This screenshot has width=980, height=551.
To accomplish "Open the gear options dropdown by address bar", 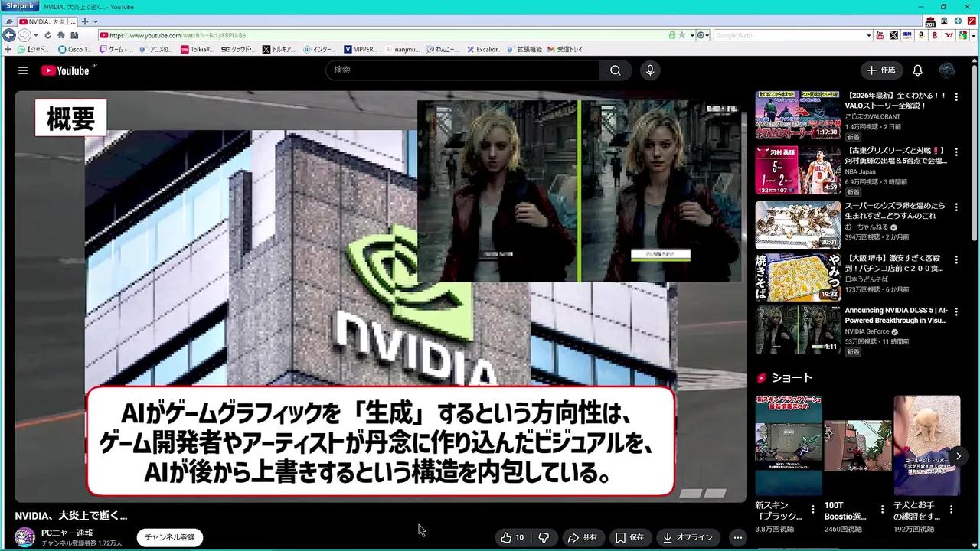I will coord(702,35).
